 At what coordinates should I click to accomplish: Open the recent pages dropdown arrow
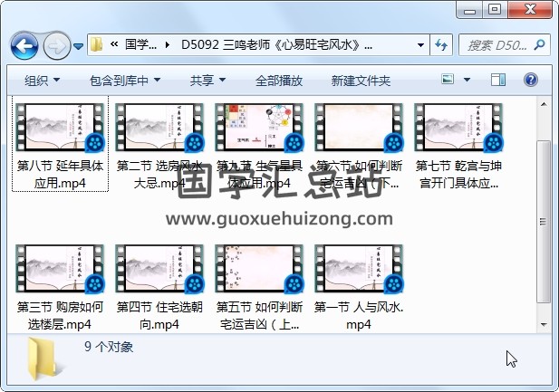tap(79, 46)
